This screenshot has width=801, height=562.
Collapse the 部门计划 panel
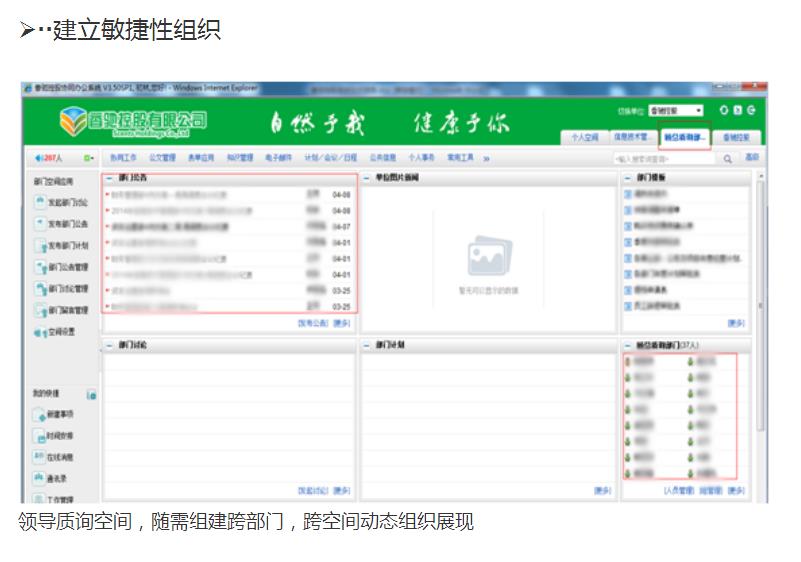[367, 345]
